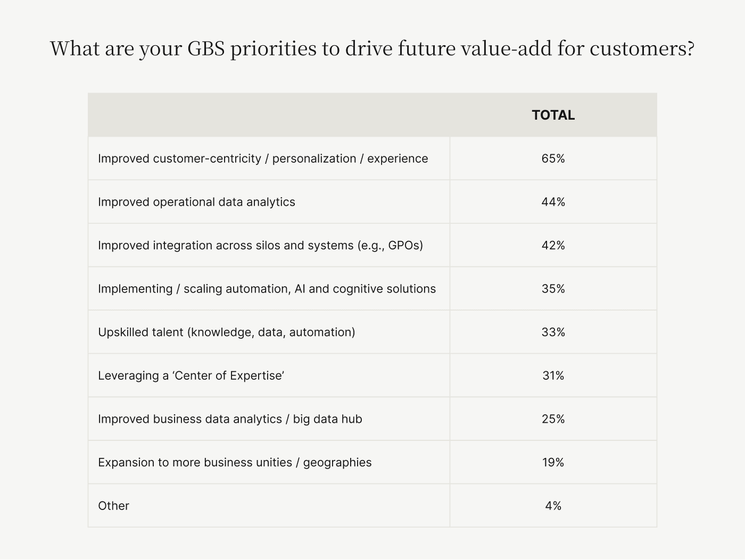745x560 pixels.
Task: Select 'Expansion to more business unities' label
Action: [x=235, y=462]
